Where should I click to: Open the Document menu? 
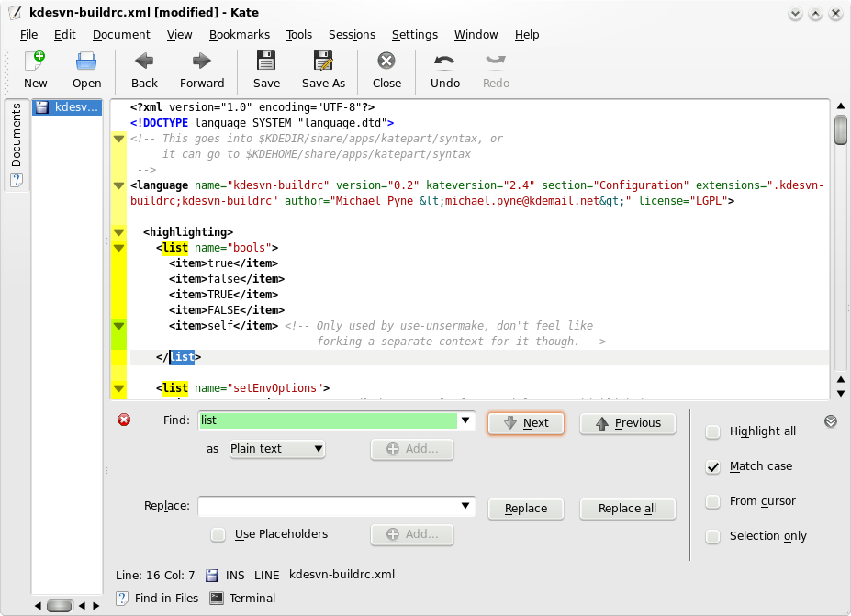pos(121,35)
